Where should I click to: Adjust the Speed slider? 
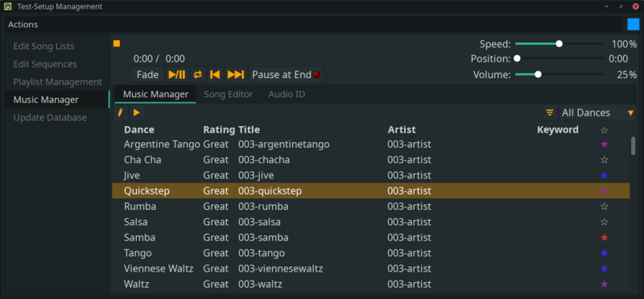coord(559,44)
